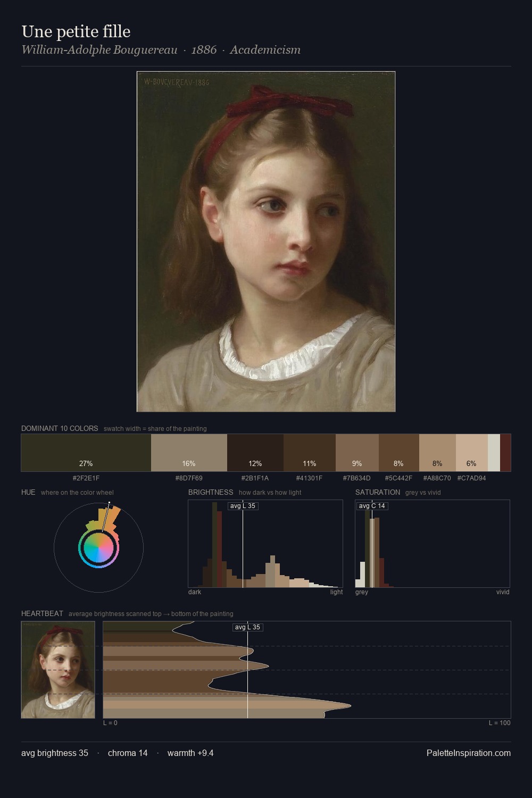
Task: Click the Academicism style label
Action: 265,50
